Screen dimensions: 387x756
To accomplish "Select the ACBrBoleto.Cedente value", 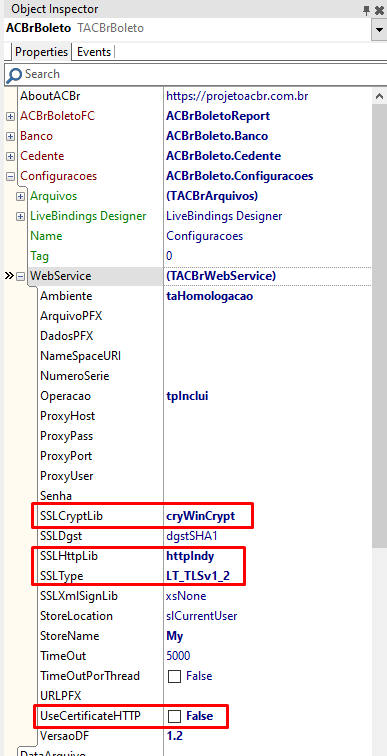I will pyautogui.click(x=224, y=156).
